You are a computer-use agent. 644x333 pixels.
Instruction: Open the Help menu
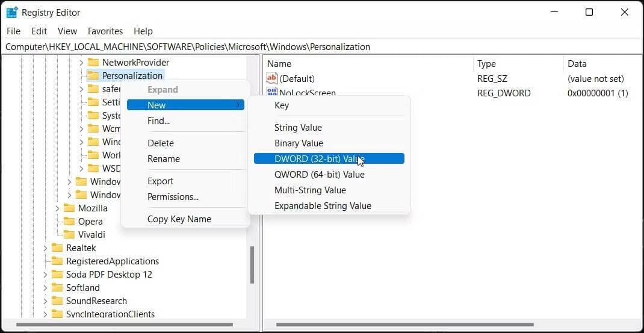pos(143,31)
